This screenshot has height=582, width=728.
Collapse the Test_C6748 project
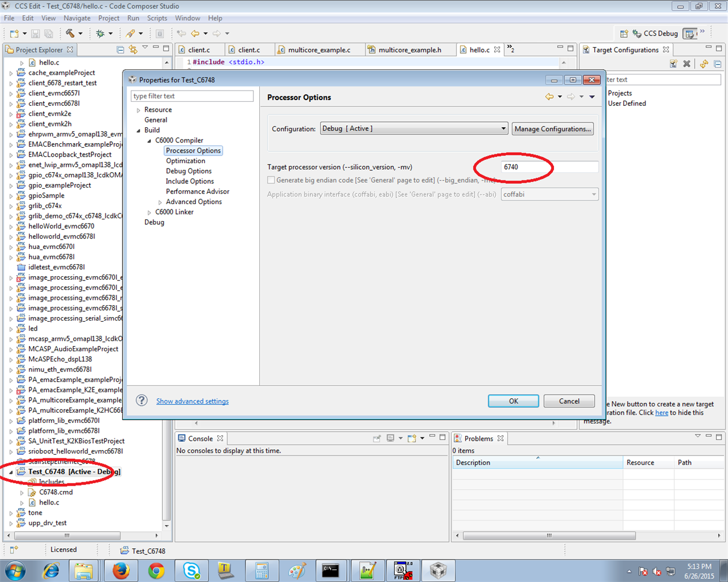11,472
